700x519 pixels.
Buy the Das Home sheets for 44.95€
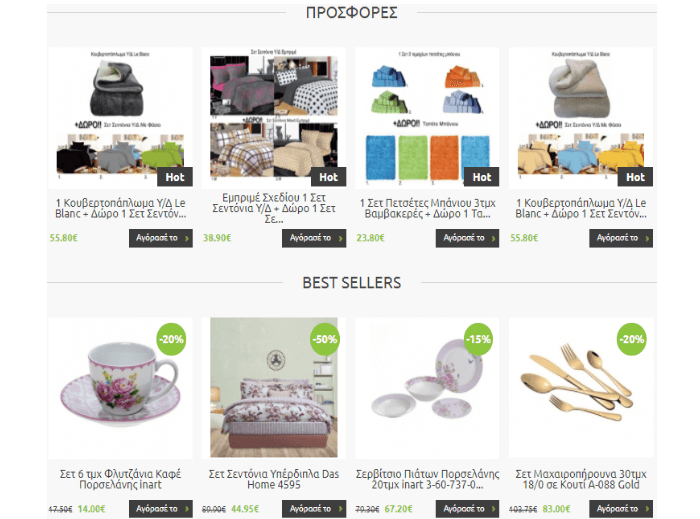click(314, 509)
